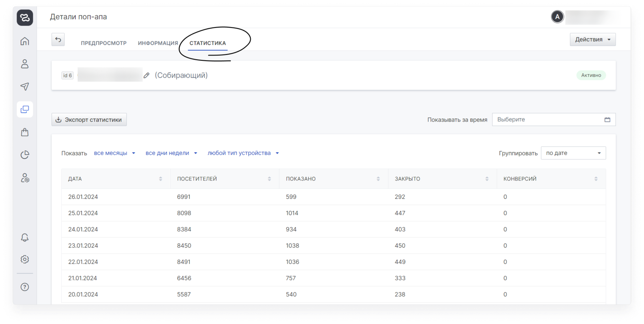The image size is (644, 324).
Task: Click shown value 1014
Action: click(x=292, y=213)
